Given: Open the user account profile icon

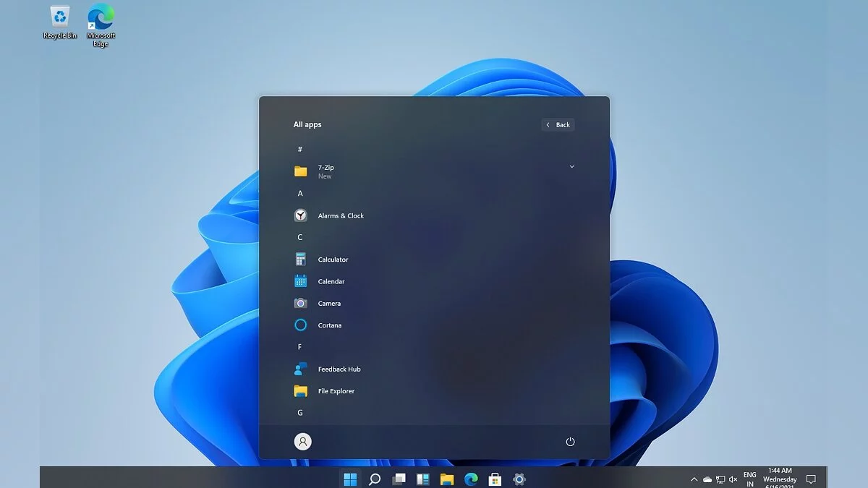Looking at the screenshot, I should 303,442.
